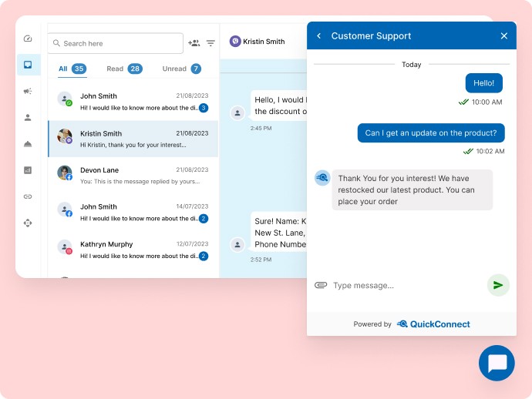Open the filter list icon beside search
Viewport: 532px width, 399px height.
[x=210, y=43]
